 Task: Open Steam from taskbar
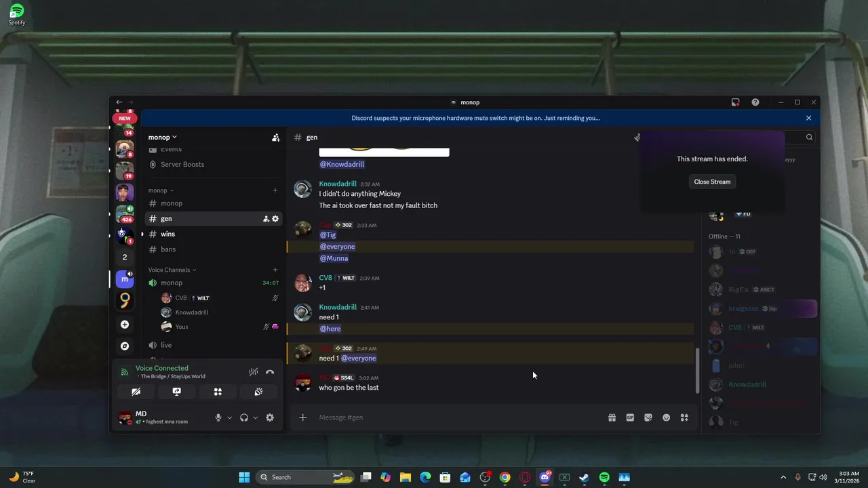584,477
